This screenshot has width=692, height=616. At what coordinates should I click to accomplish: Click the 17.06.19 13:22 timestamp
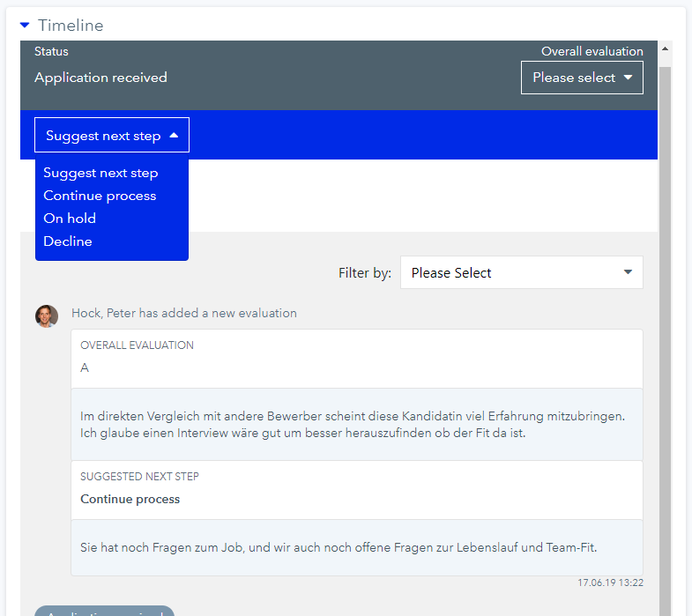coord(610,583)
